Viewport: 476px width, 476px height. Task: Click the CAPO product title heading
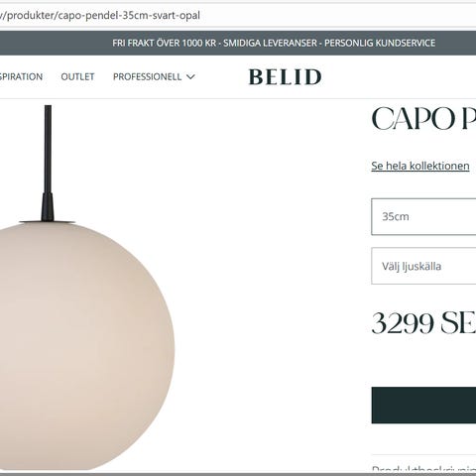pyautogui.click(x=423, y=118)
